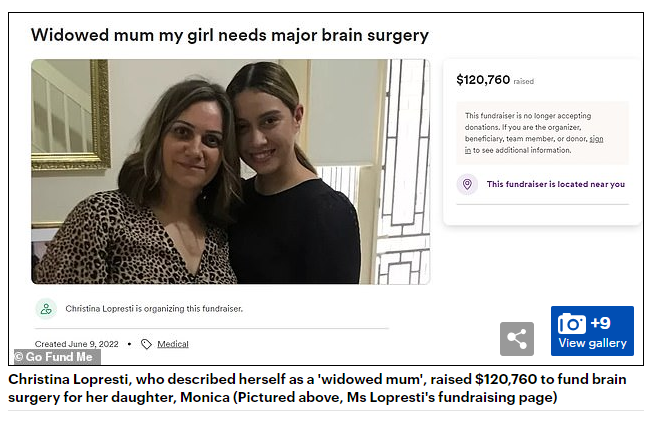Click 'Christina Lopresti is organizing this fundraiser' line
The height and width of the screenshot is (422, 660).
coord(154,309)
